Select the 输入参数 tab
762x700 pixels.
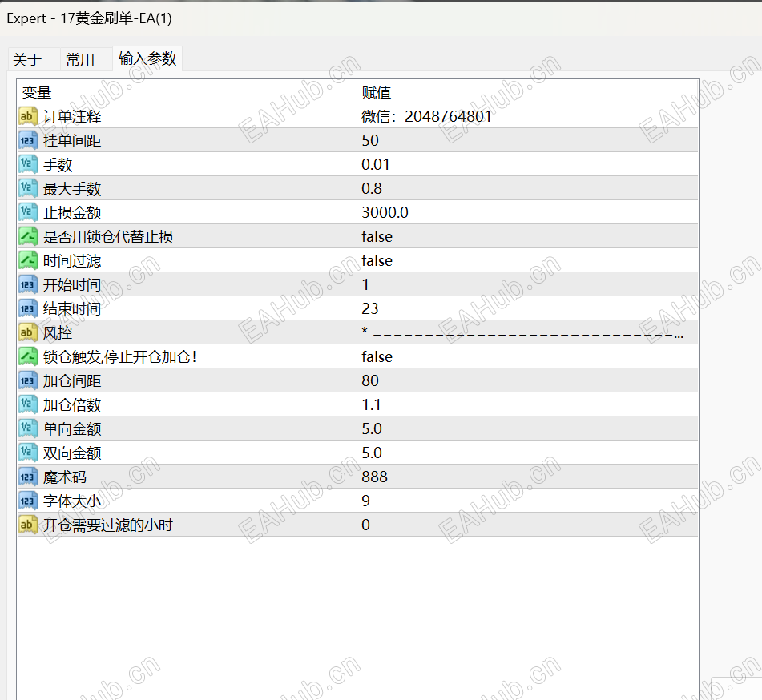[x=147, y=58]
